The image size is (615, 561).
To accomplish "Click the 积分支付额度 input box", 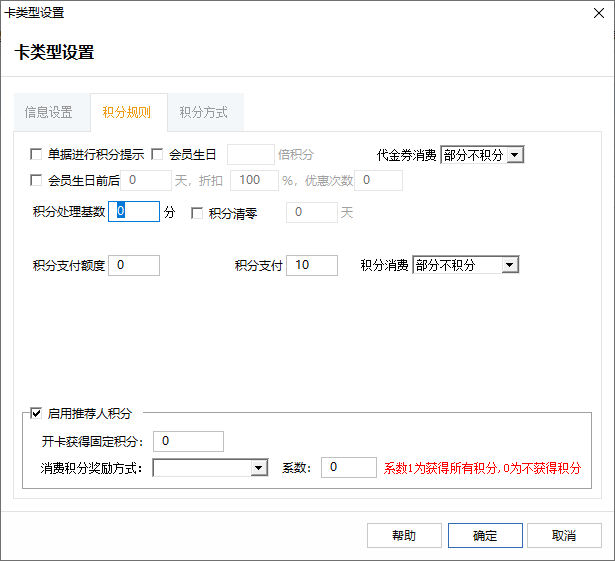I will click(134, 265).
